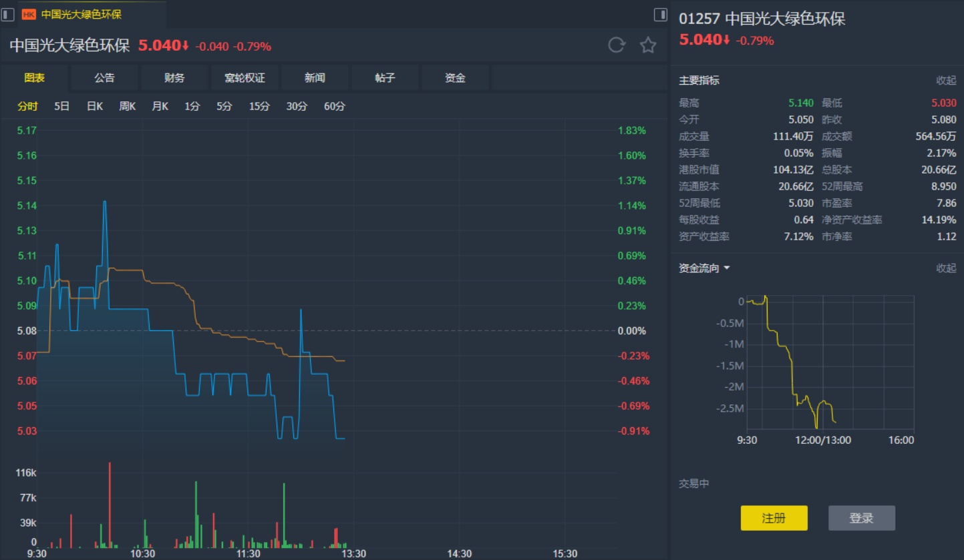Switch to the 资金 tab
The height and width of the screenshot is (560, 964).
coord(455,78)
